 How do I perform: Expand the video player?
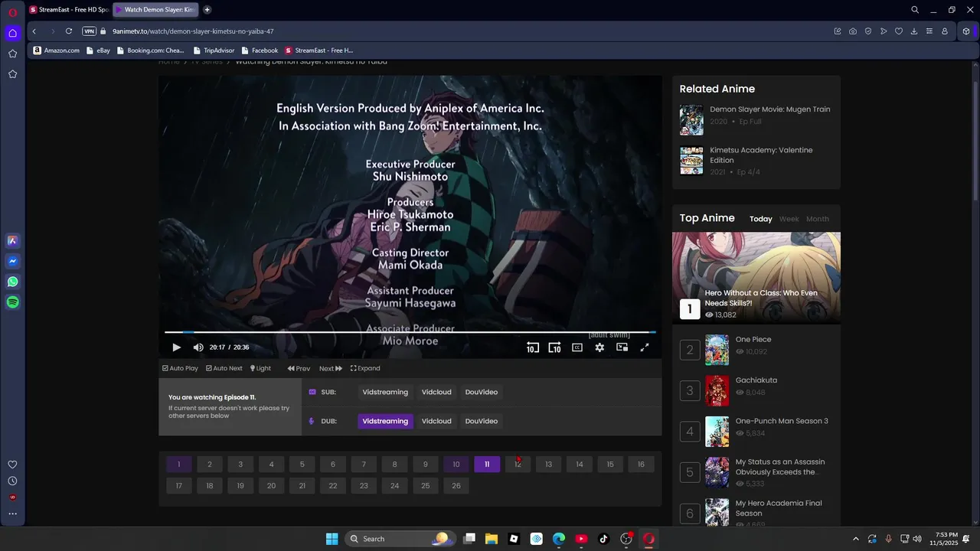pos(365,368)
